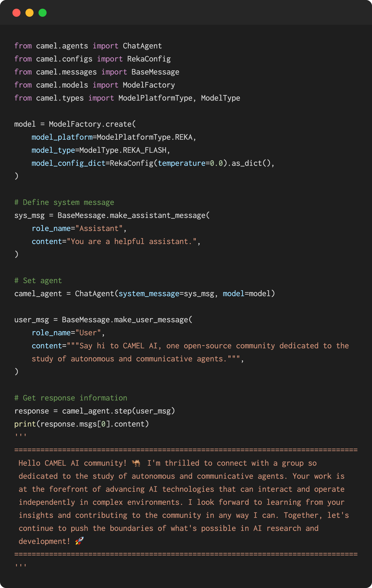372x588 pixels.
Task: Click the '# Get response information' comment
Action: [71, 398]
